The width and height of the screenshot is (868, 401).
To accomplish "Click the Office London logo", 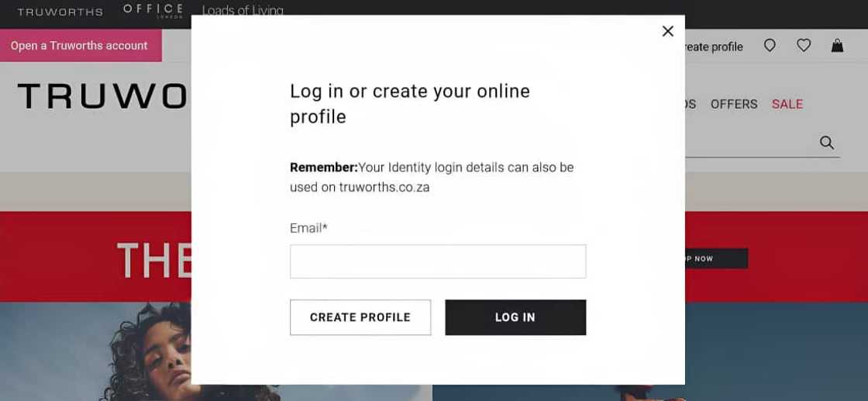I will [x=153, y=10].
